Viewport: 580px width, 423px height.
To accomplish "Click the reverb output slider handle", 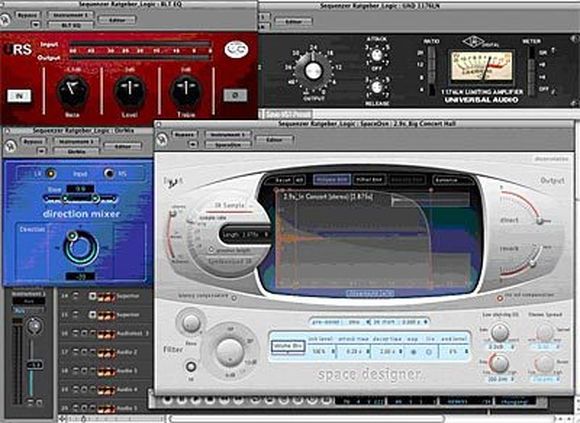I will point(533,263).
